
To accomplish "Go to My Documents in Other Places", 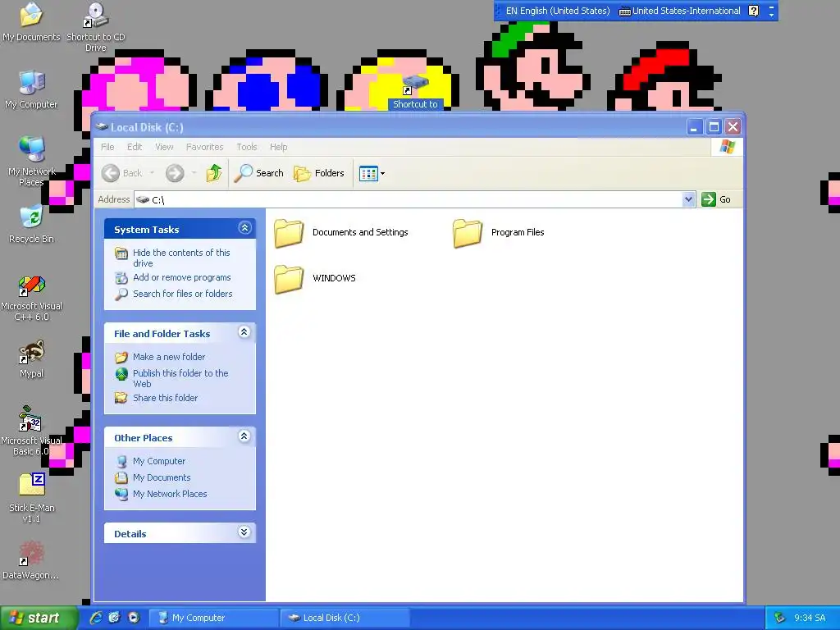I will click(x=162, y=478).
